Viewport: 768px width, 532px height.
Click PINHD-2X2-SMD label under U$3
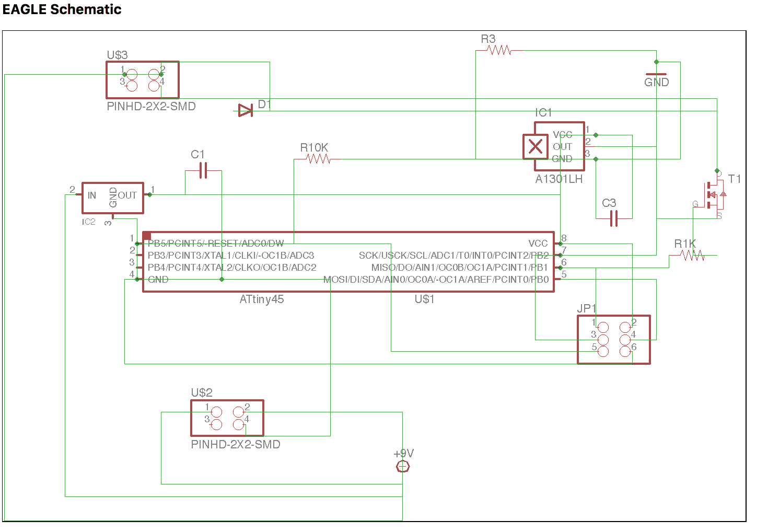tap(151, 106)
